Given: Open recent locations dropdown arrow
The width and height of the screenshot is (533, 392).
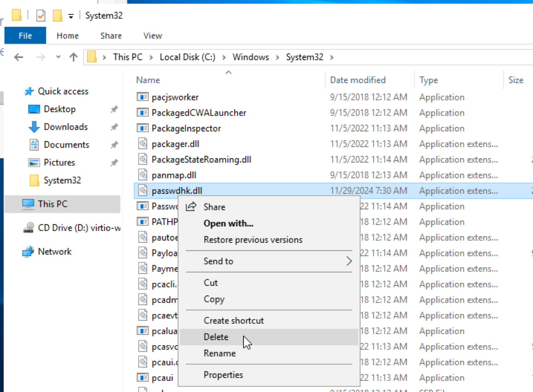Looking at the screenshot, I should point(58,57).
